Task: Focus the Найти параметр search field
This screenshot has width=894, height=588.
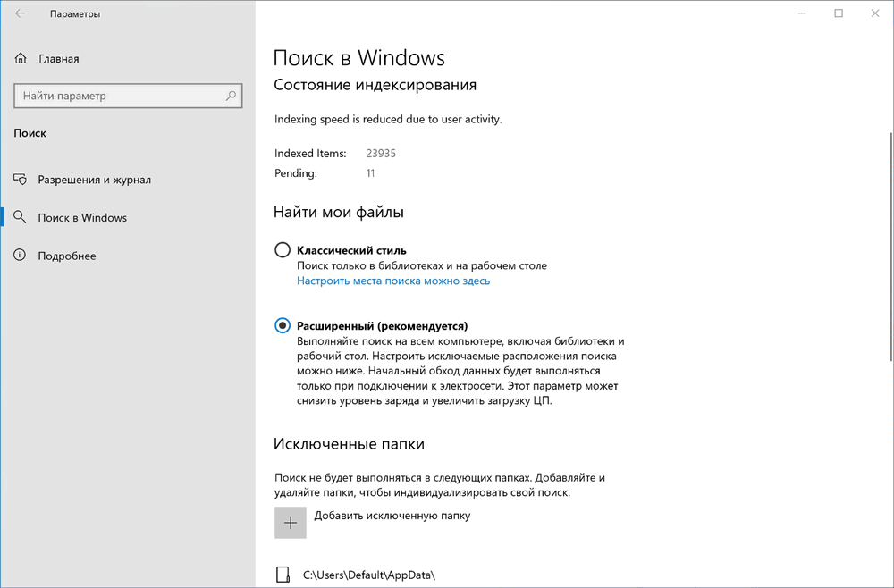Action: [x=128, y=96]
